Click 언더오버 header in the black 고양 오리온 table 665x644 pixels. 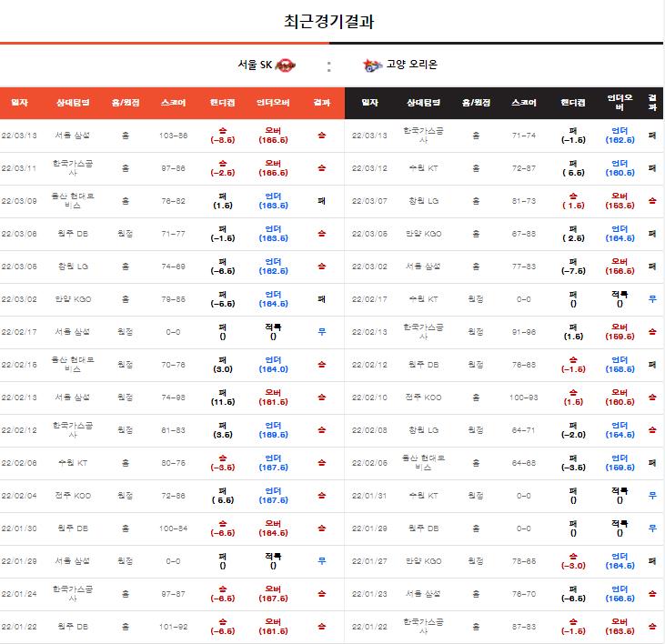[x=620, y=103]
